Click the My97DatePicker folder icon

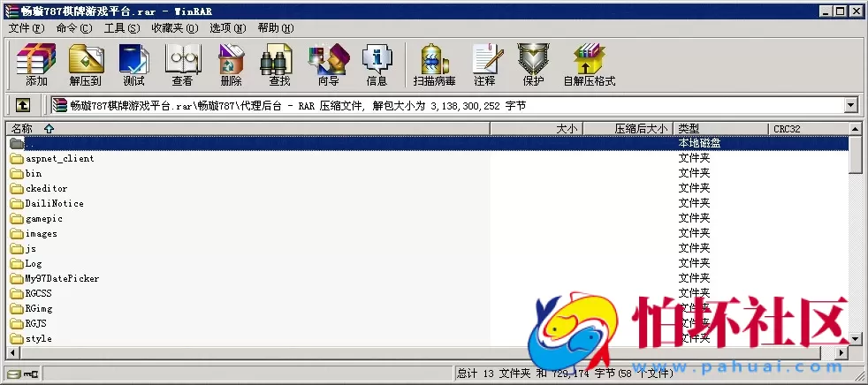17,278
